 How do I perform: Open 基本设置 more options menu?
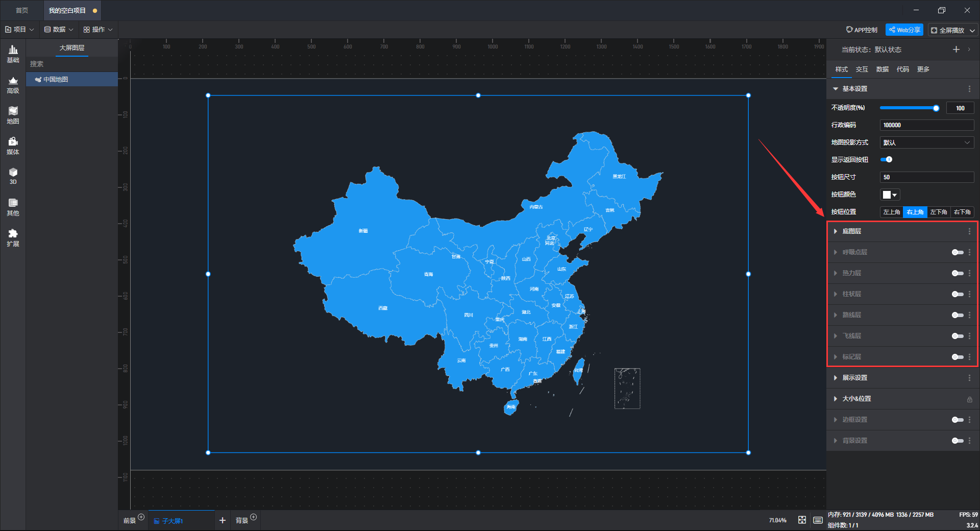pyautogui.click(x=969, y=89)
